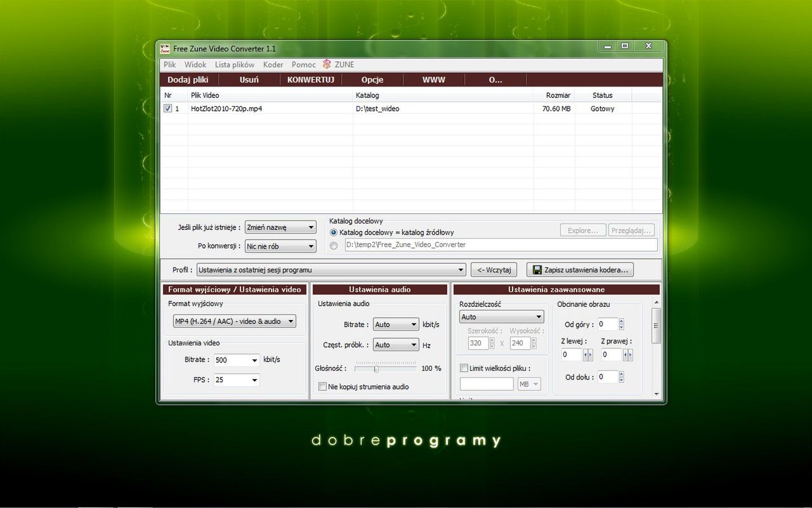Screen dimensions: 812x508
Task: Click the Plik Video column header
Action: pyautogui.click(x=270, y=95)
